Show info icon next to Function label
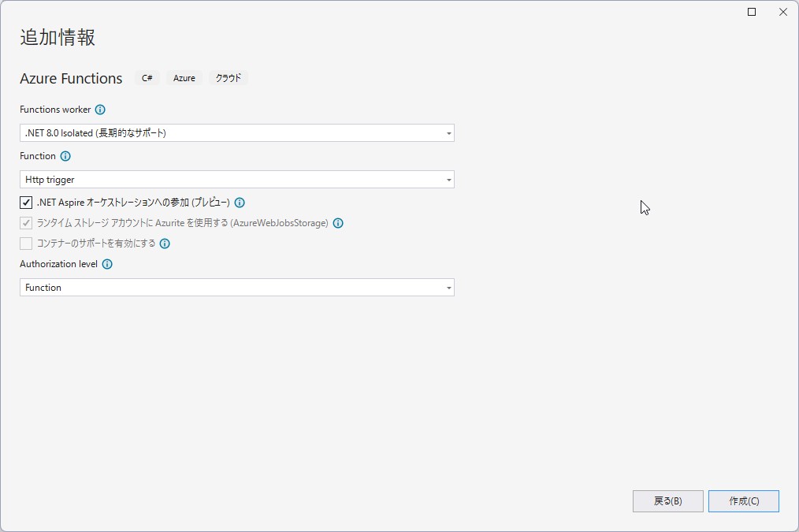 click(x=65, y=156)
